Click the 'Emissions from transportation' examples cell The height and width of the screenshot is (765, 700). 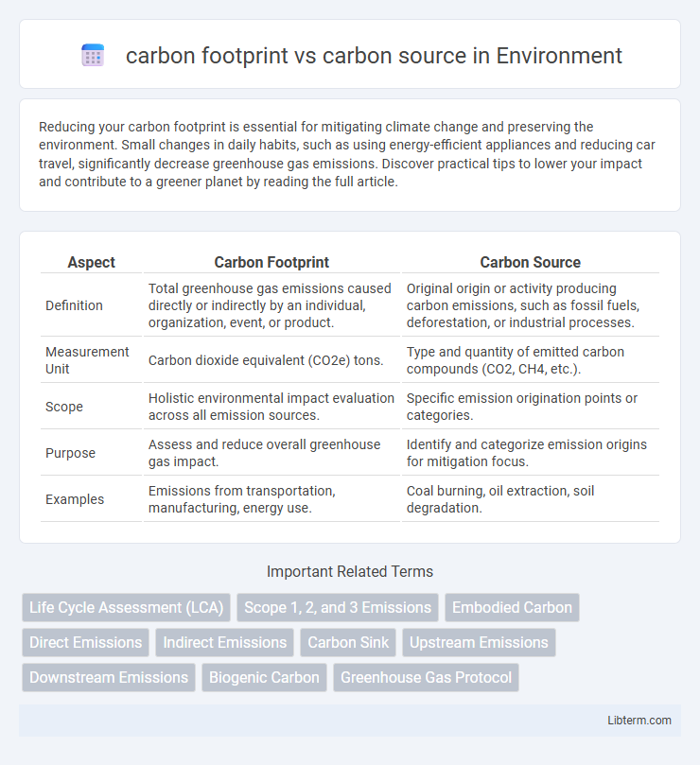click(271, 499)
